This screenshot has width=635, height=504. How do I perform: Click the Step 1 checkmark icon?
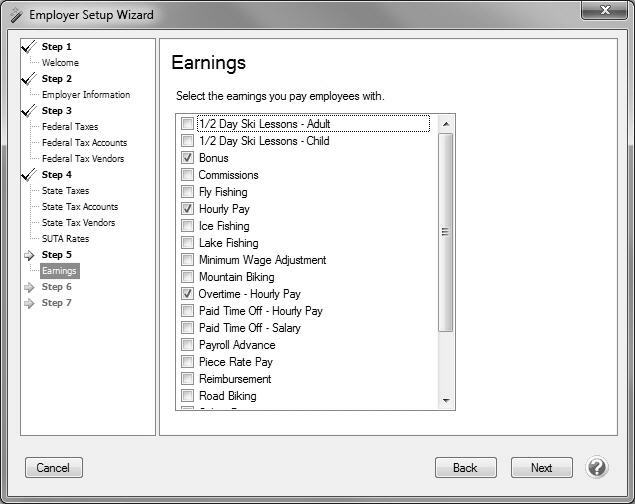tap(29, 47)
